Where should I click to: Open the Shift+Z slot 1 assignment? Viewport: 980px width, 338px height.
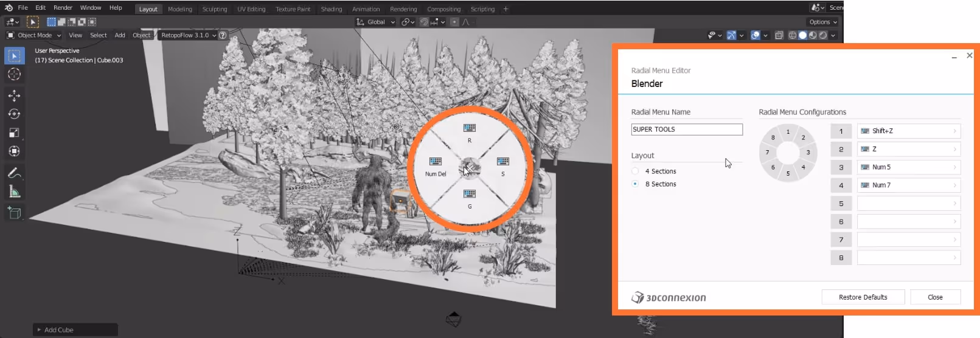tap(909, 131)
